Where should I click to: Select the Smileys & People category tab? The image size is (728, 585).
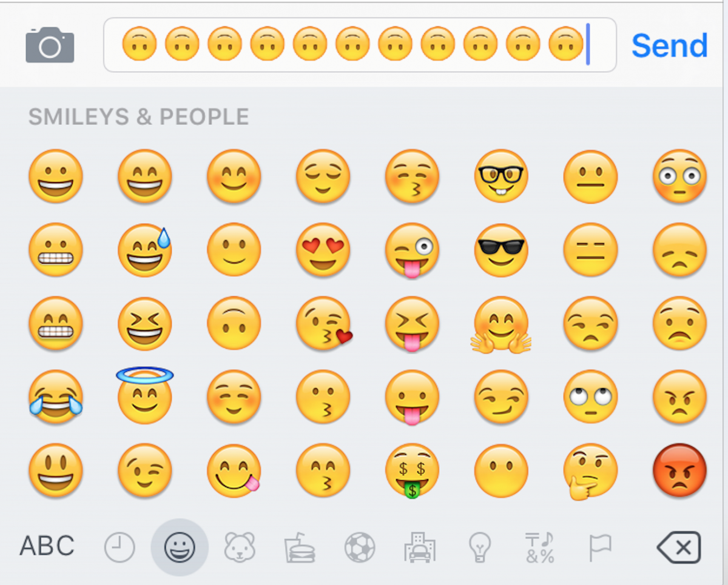(x=180, y=547)
